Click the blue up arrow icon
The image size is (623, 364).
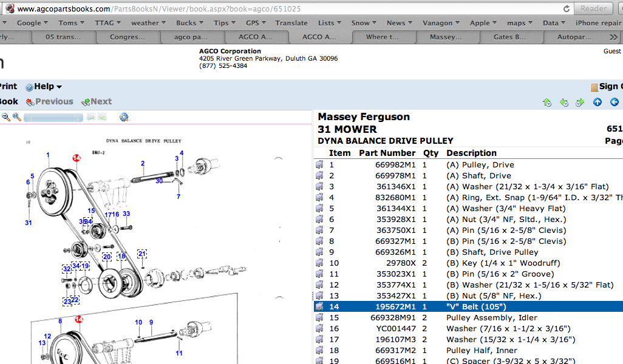597,102
